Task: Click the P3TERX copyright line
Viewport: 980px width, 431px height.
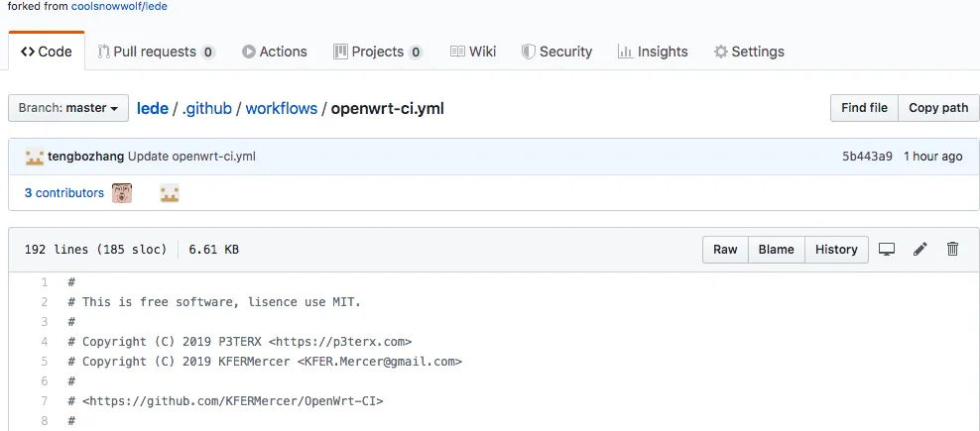Action: click(x=239, y=342)
